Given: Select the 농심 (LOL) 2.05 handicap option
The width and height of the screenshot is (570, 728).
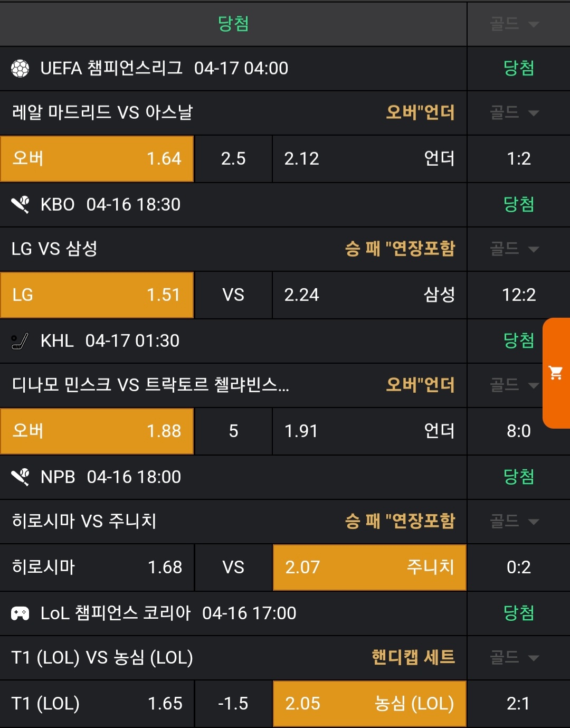Looking at the screenshot, I should pyautogui.click(x=369, y=704).
